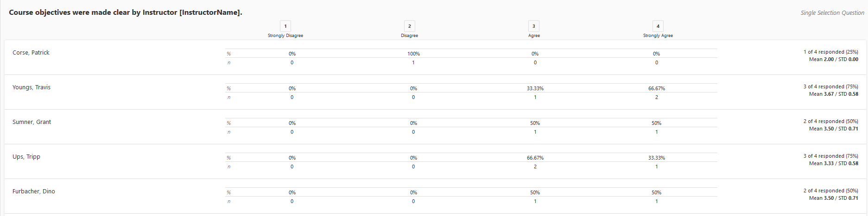Click the question title about course objectives

click(x=126, y=12)
